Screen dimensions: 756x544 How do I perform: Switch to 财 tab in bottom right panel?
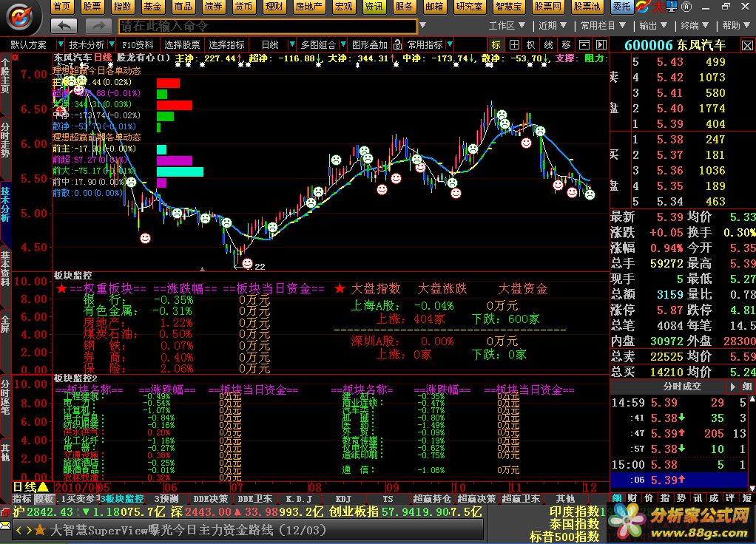coord(632,497)
